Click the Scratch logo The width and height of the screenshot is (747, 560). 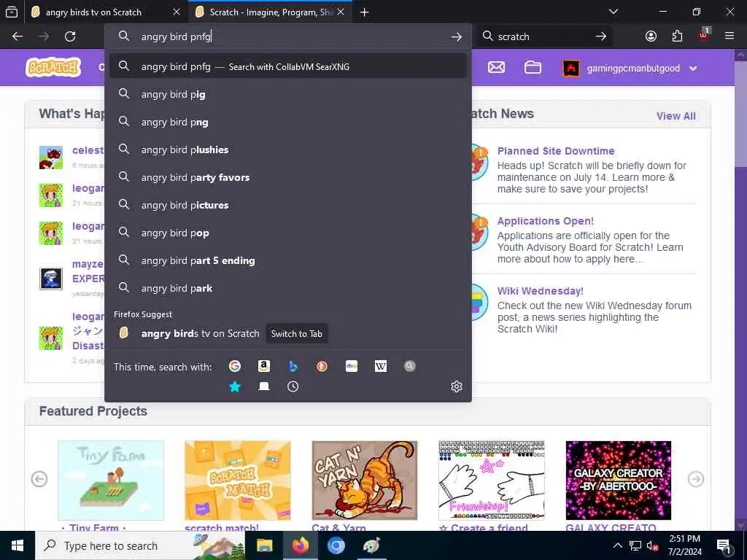[53, 68]
